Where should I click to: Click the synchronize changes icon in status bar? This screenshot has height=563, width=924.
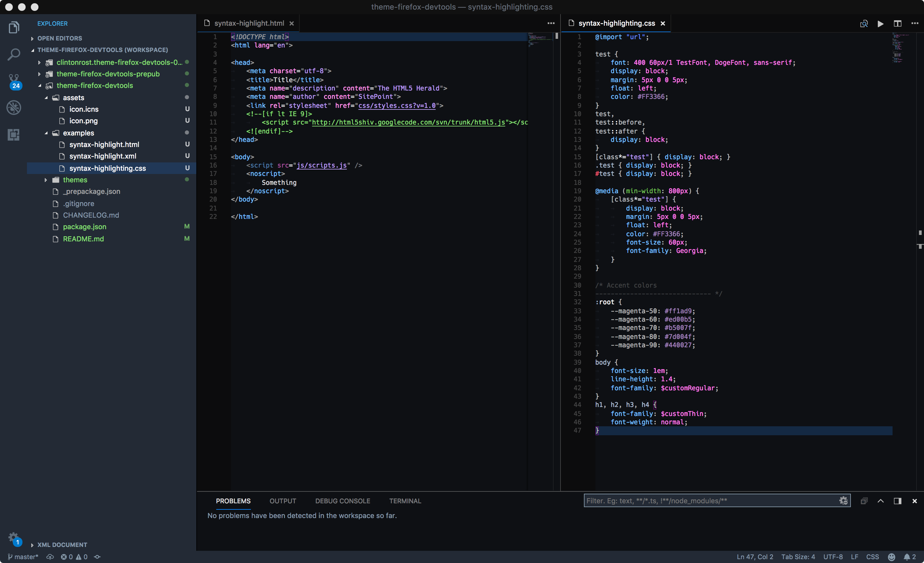coord(50,557)
